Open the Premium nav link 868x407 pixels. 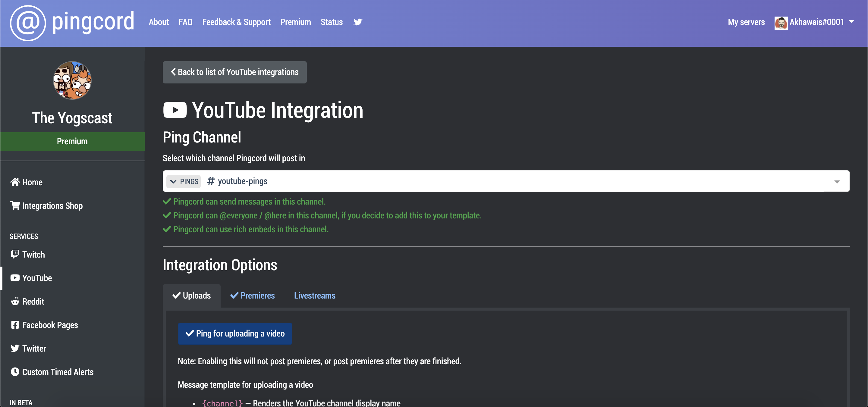295,22
